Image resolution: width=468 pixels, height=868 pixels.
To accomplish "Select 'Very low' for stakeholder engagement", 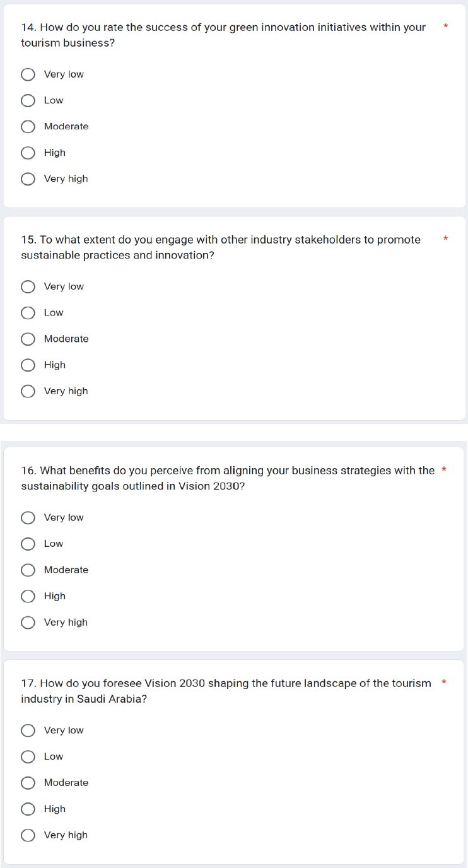I will pyautogui.click(x=28, y=287).
